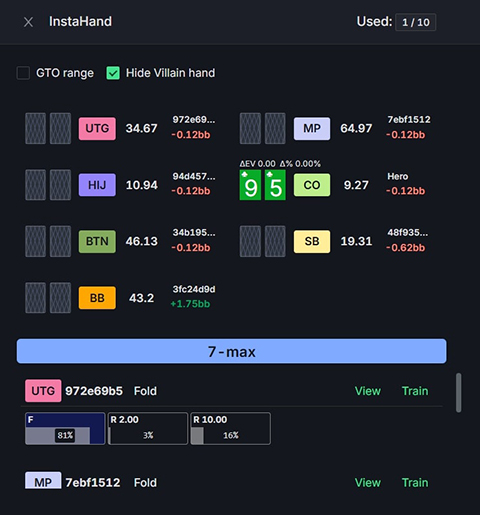The width and height of the screenshot is (480, 515).
Task: Select the UTG position badge in seat list
Action: pyautogui.click(x=97, y=128)
